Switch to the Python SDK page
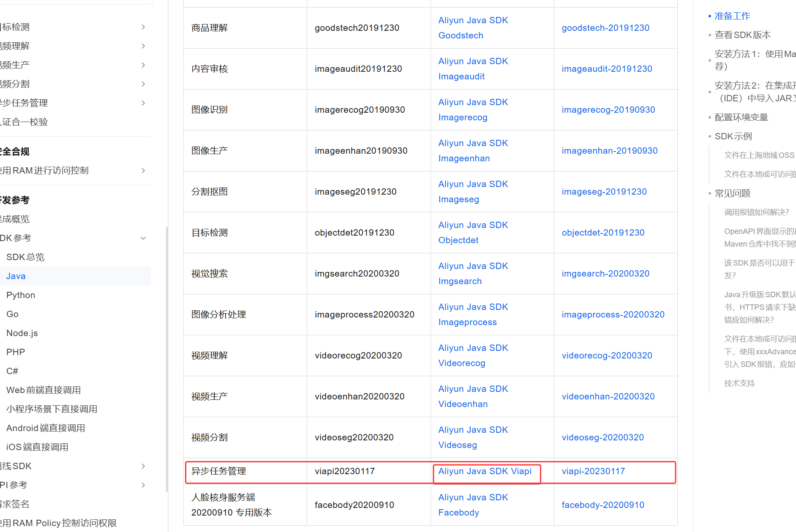 coord(21,295)
